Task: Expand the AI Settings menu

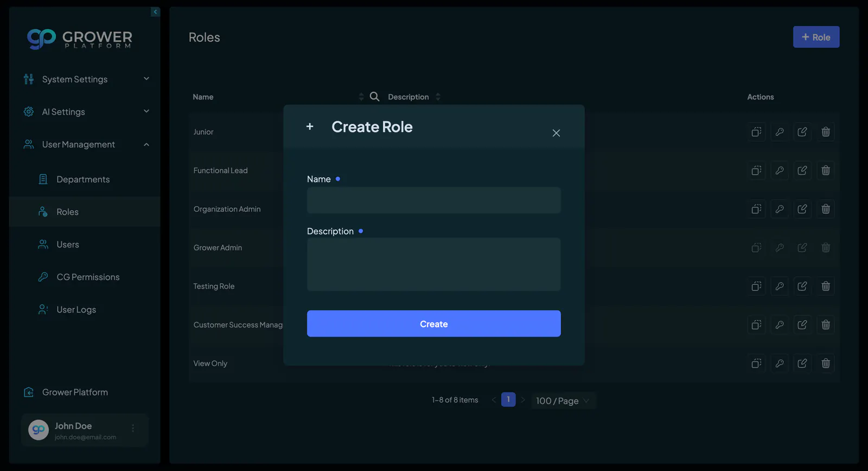Action: [x=87, y=112]
